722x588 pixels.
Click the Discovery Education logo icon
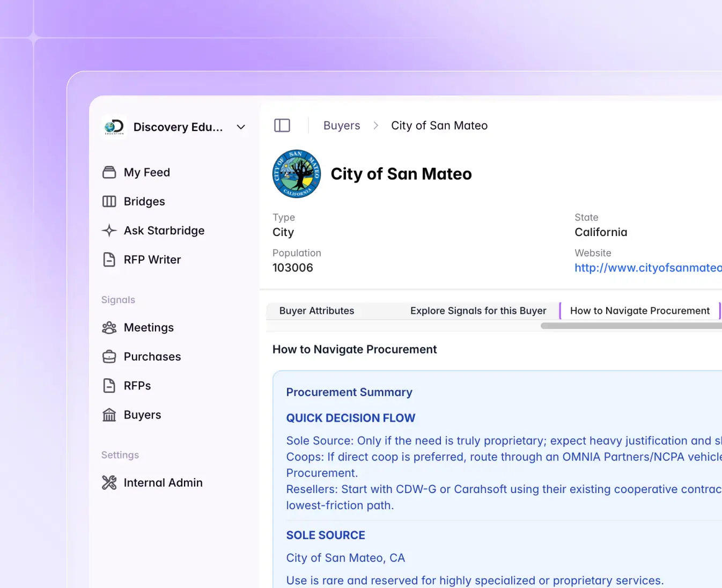(114, 127)
